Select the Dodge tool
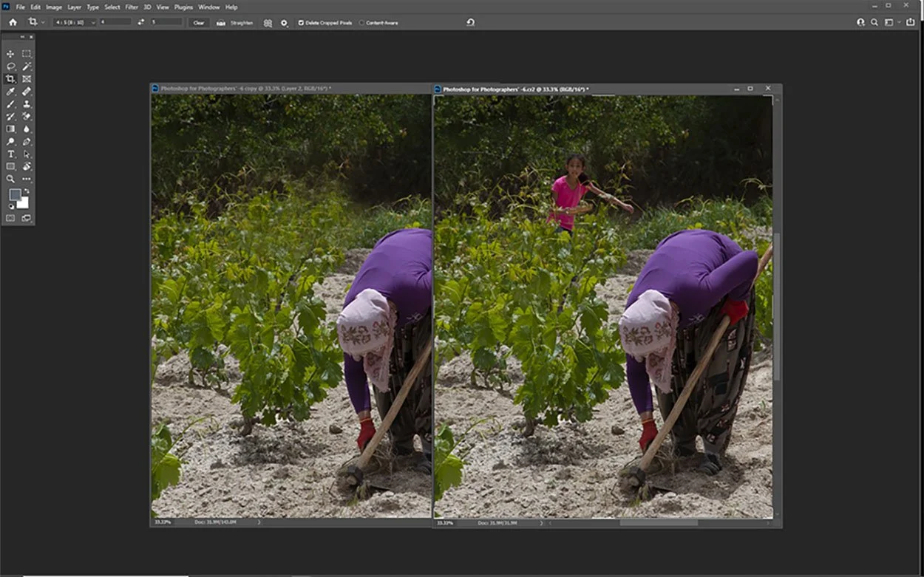 click(10, 141)
